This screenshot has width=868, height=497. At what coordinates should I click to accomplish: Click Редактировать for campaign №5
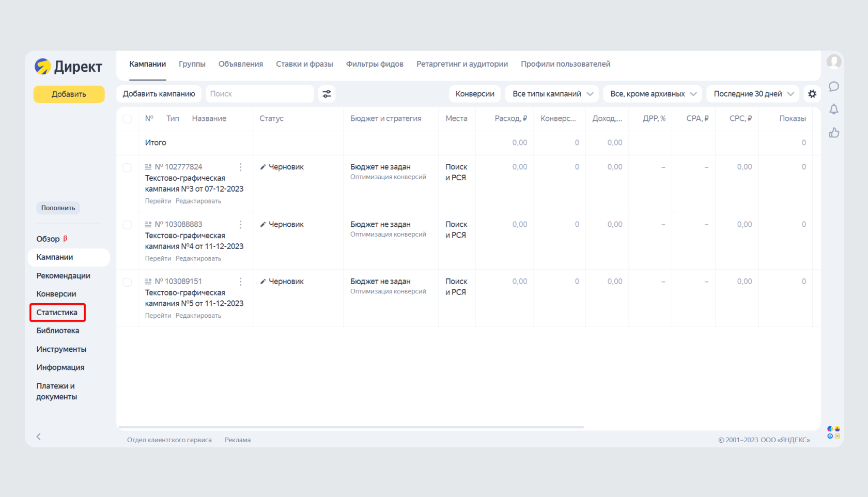198,316
